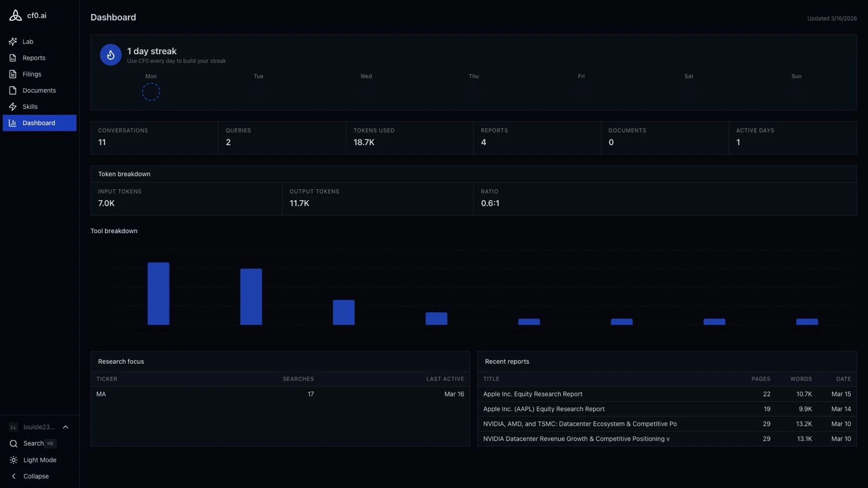
Task: Click the Reports count 4
Action: pyautogui.click(x=483, y=143)
